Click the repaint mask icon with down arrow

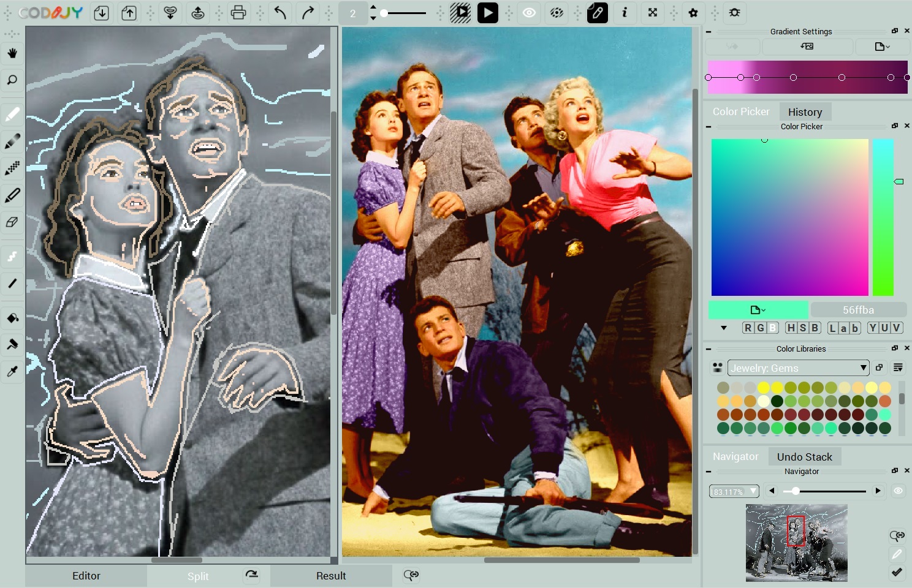point(170,13)
